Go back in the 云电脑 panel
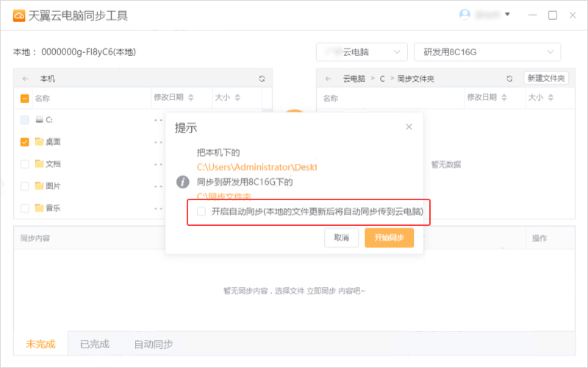Screen dimensions: 588x368 click(x=328, y=79)
